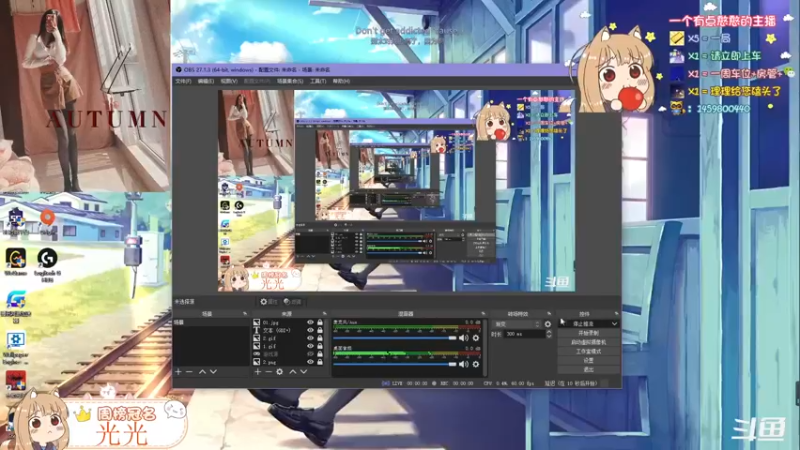Open source 滤镜 (filters) button

pos(292,302)
